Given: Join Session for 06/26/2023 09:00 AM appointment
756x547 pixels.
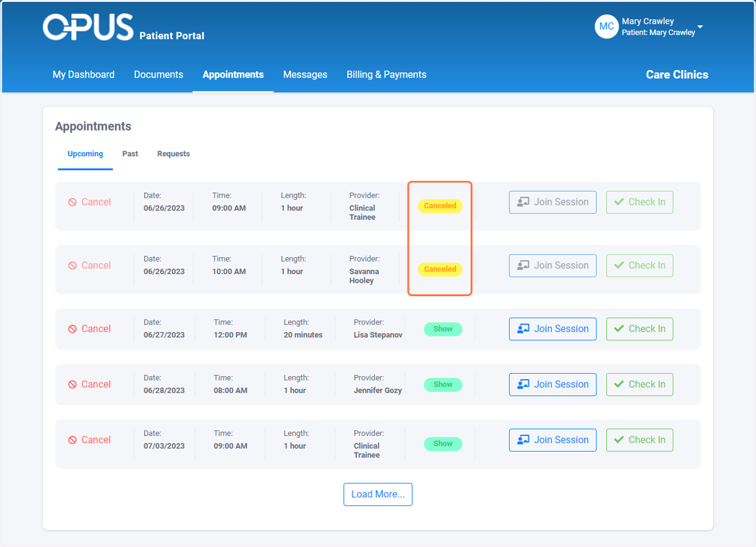Looking at the screenshot, I should click(553, 202).
